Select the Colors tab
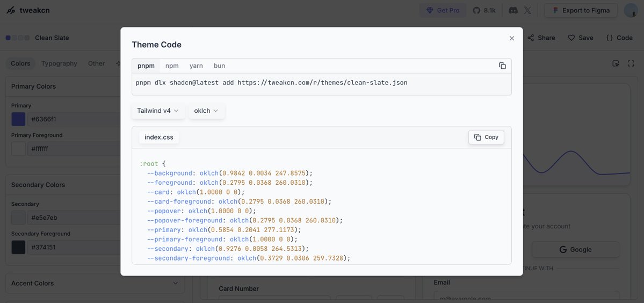The image size is (644, 303). click(20, 63)
